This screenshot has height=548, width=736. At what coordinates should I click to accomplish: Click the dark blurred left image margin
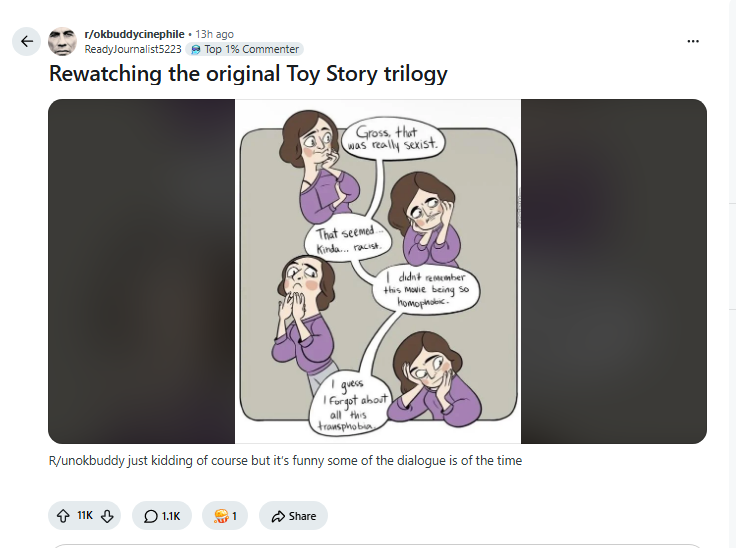pyautogui.click(x=141, y=271)
